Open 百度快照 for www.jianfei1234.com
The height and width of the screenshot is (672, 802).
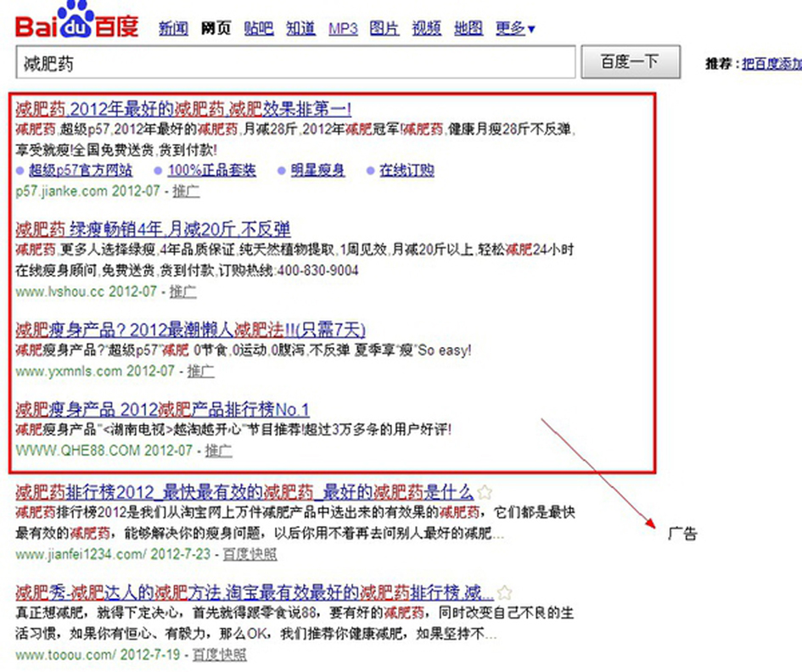(x=250, y=554)
